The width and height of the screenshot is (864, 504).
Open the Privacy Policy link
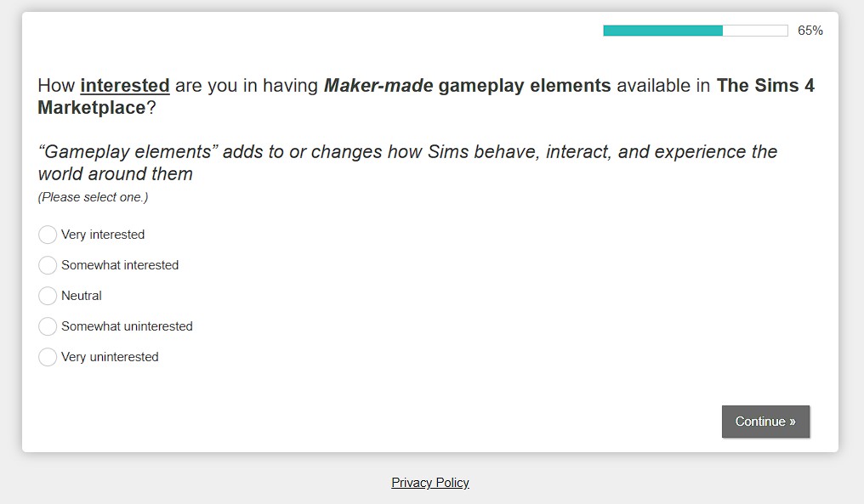tap(429, 483)
